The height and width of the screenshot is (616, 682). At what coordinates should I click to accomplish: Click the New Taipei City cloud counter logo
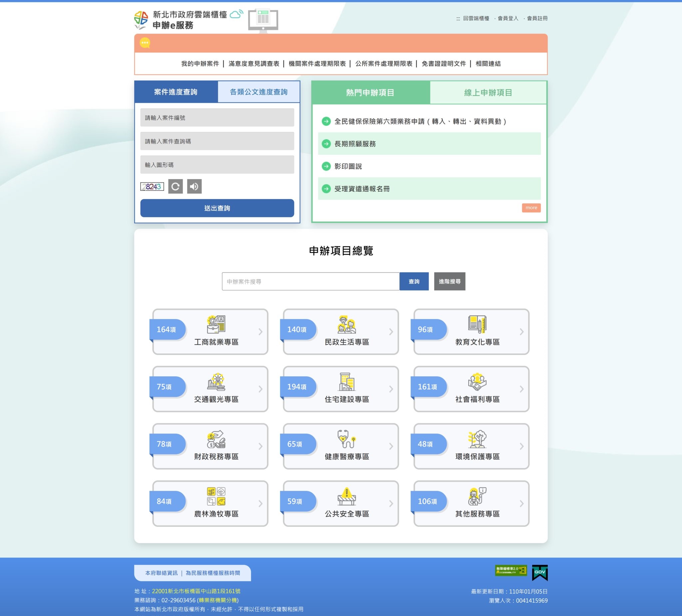[x=188, y=20]
